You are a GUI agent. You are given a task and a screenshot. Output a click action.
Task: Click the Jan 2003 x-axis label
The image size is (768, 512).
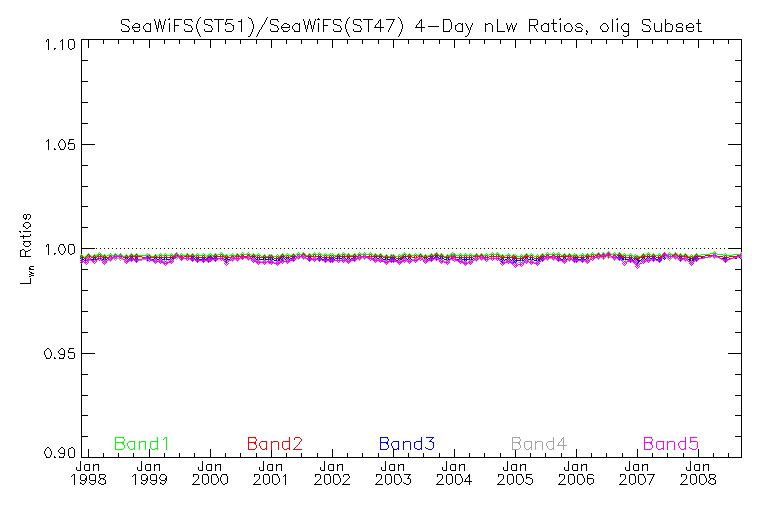tap(393, 473)
